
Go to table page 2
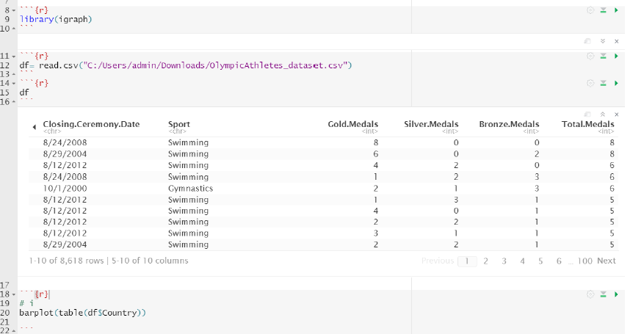[x=485, y=261]
